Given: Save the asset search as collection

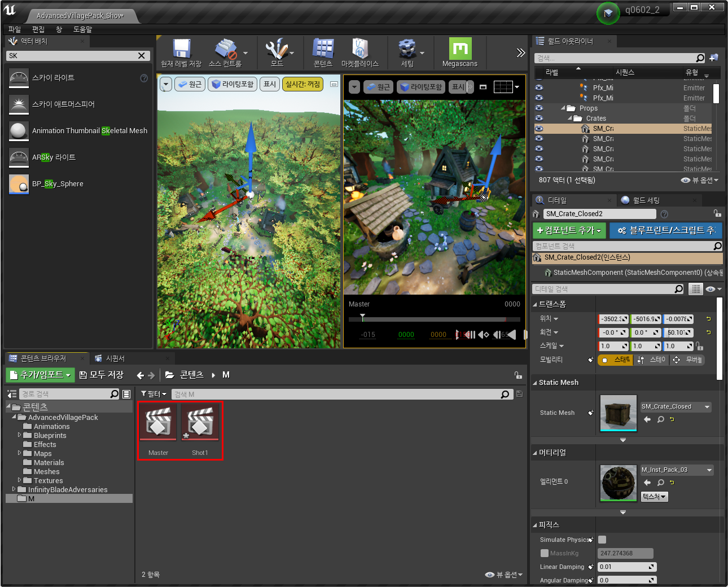Looking at the screenshot, I should pos(519,394).
